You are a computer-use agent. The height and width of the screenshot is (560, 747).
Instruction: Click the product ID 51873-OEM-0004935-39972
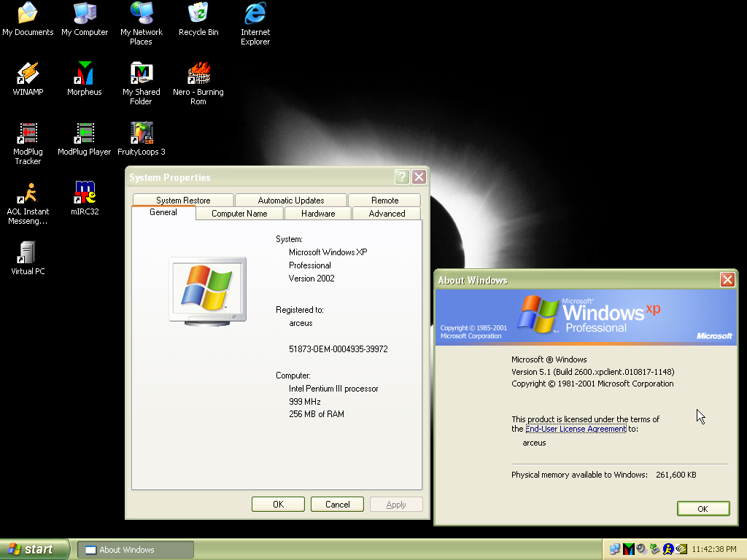click(x=338, y=349)
